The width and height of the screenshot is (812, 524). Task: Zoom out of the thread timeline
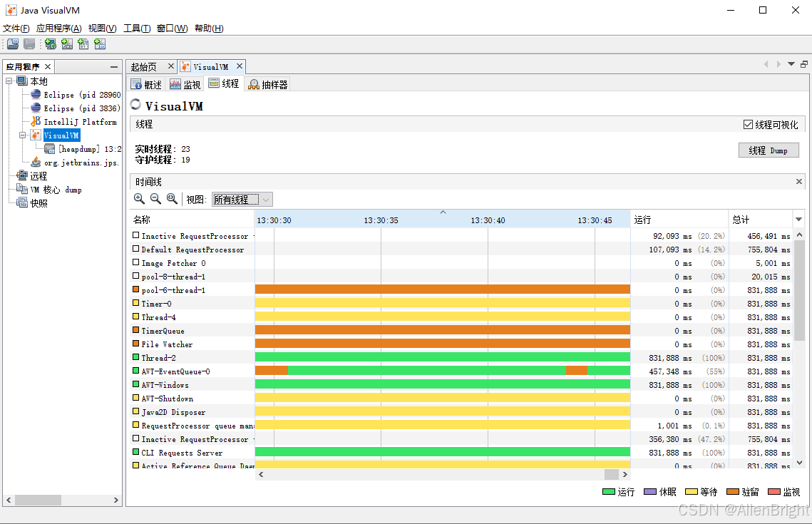(155, 199)
